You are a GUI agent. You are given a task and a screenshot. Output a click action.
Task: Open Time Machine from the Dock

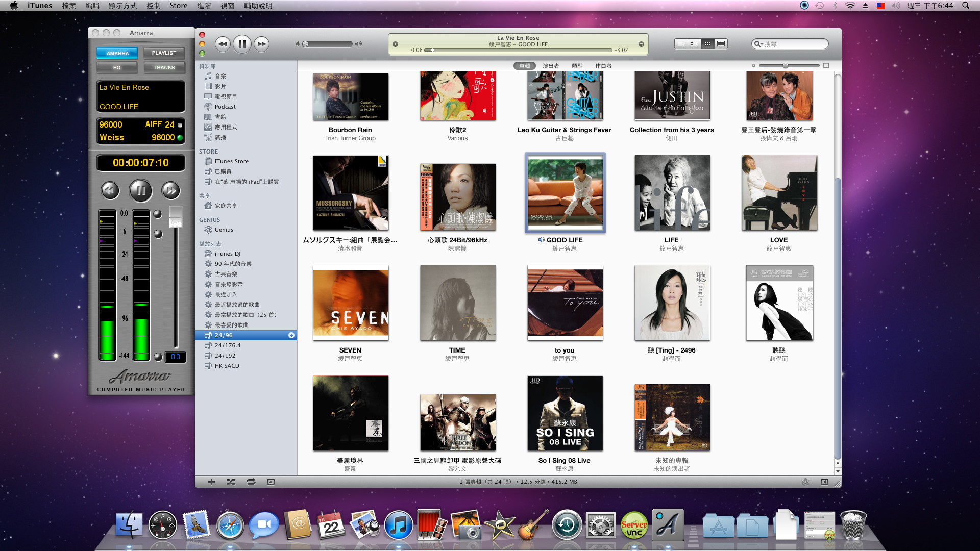click(567, 525)
